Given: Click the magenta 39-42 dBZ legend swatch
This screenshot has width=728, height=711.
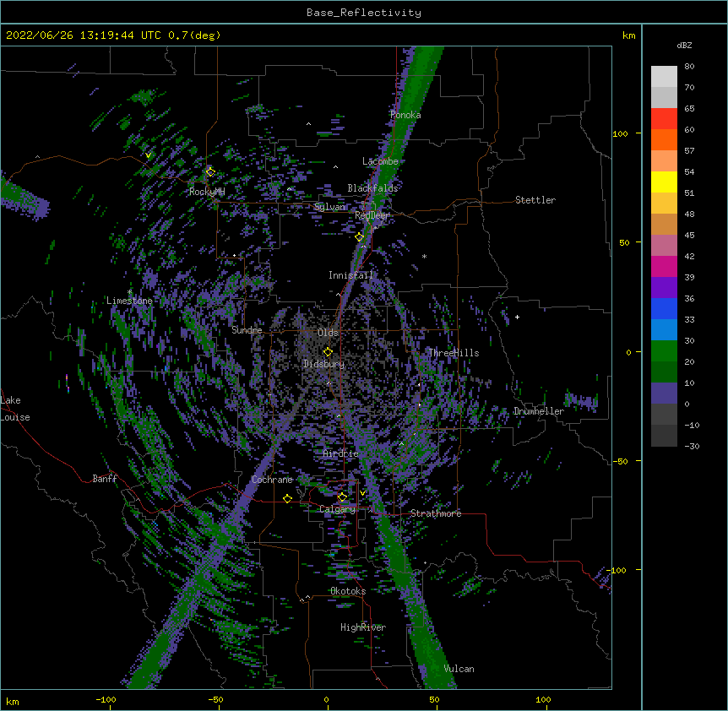Looking at the screenshot, I should tap(664, 266).
